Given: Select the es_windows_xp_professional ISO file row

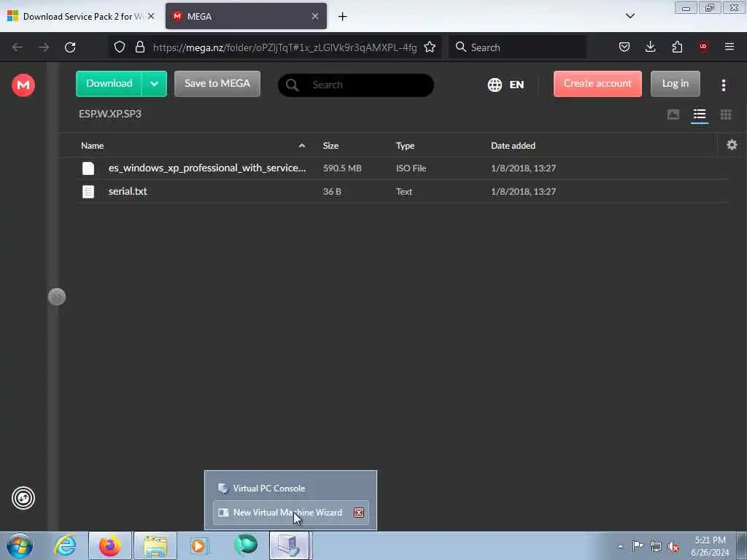Looking at the screenshot, I should click(402, 168).
